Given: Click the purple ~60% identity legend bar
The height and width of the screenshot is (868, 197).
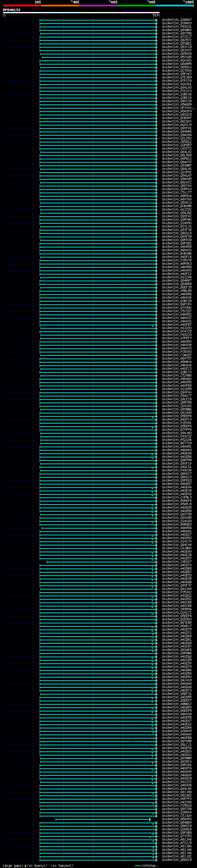Looking at the screenshot, I should tap(98, 6).
